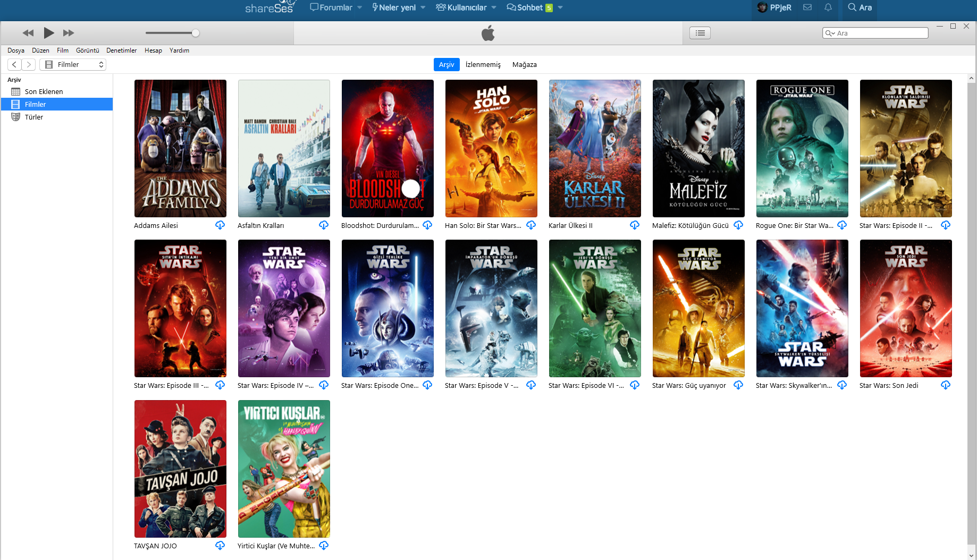Click the Ara search field in iTunes
This screenshot has width=977, height=560.
(875, 33)
